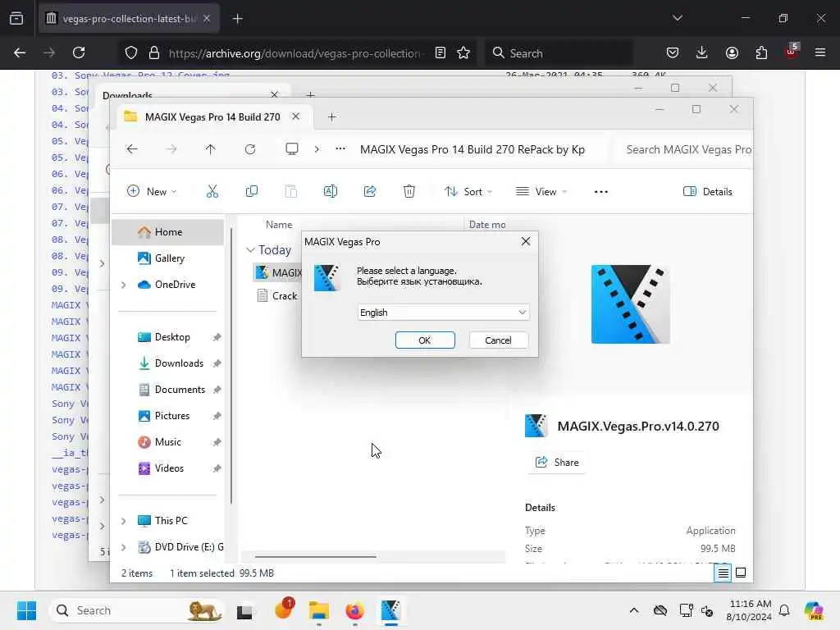Image resolution: width=840 pixels, height=630 pixels.
Task: Switch to Firefox in the taskbar
Action: point(354,610)
